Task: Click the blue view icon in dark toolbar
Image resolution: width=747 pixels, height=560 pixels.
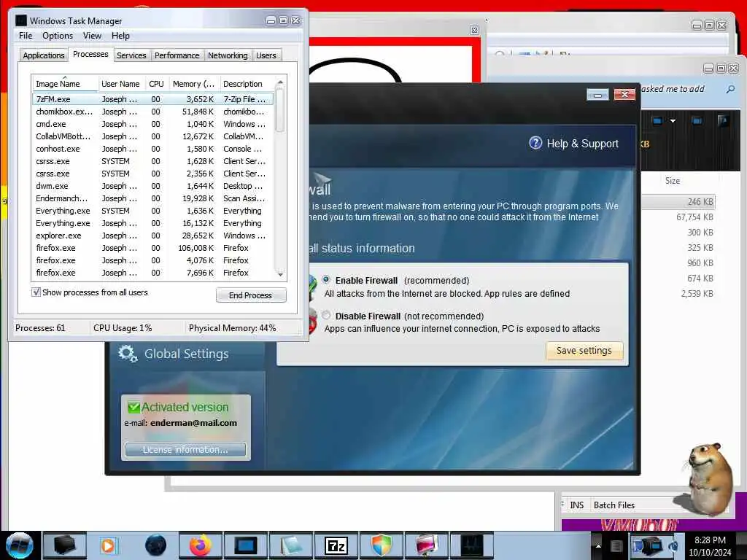Action: [x=657, y=120]
